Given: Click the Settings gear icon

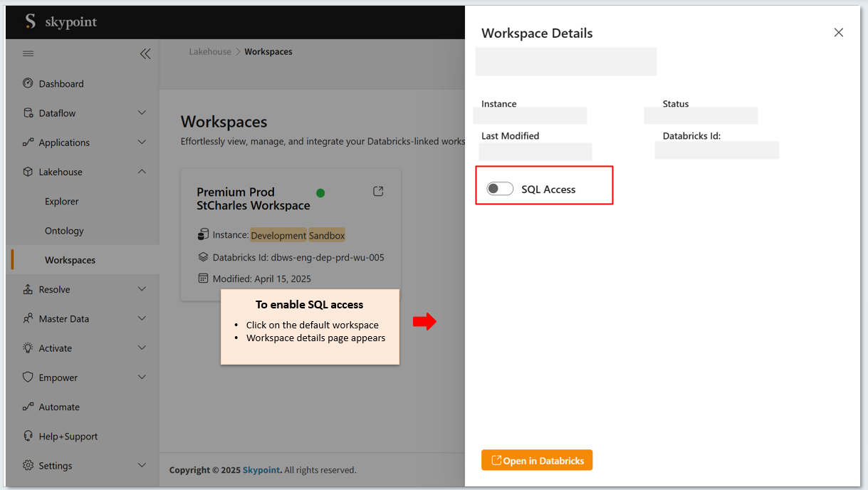Looking at the screenshot, I should pyautogui.click(x=28, y=465).
